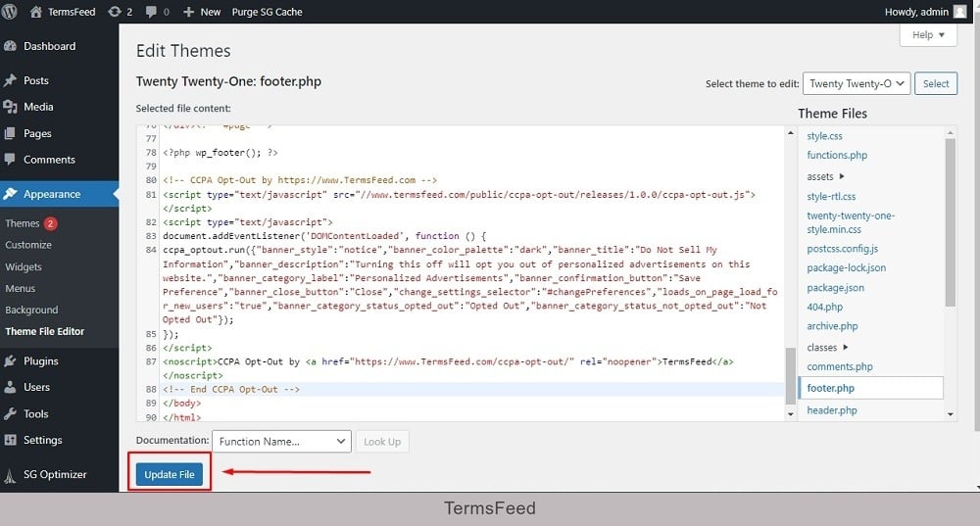
Task: Click the Dashboard gauge icon
Action: point(10,46)
